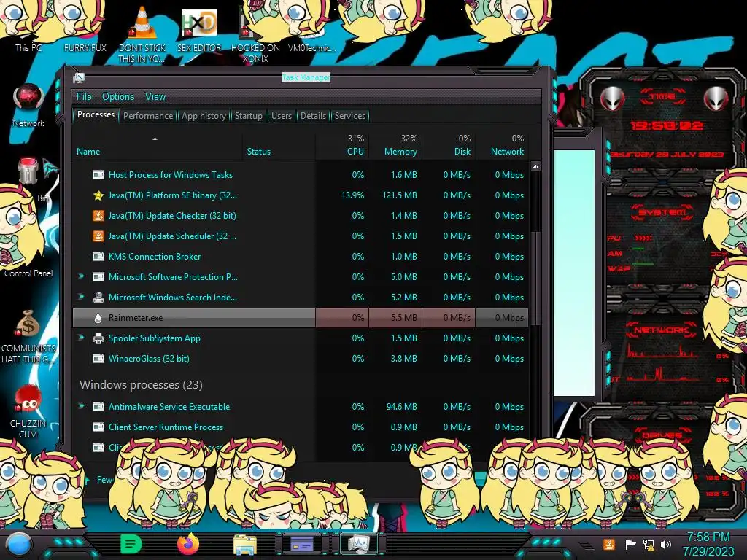Click the 121.5 MB memory value

coord(400,195)
